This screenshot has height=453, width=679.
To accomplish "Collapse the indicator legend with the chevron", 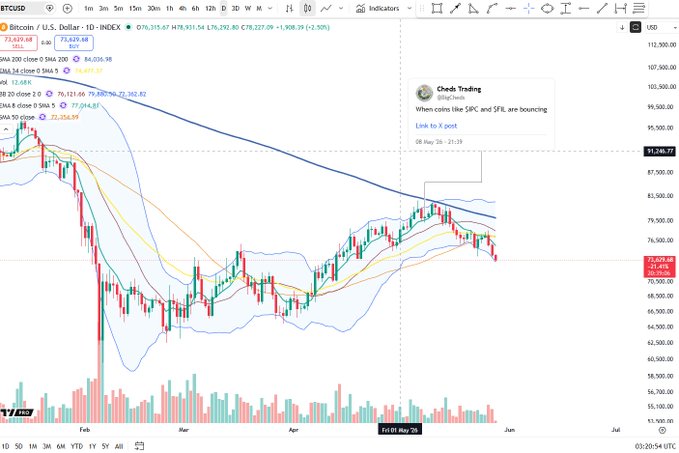I will pos(6,129).
